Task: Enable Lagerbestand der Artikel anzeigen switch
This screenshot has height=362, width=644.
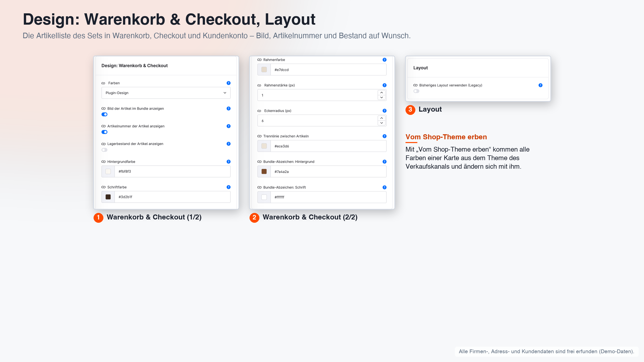Action: (104, 150)
